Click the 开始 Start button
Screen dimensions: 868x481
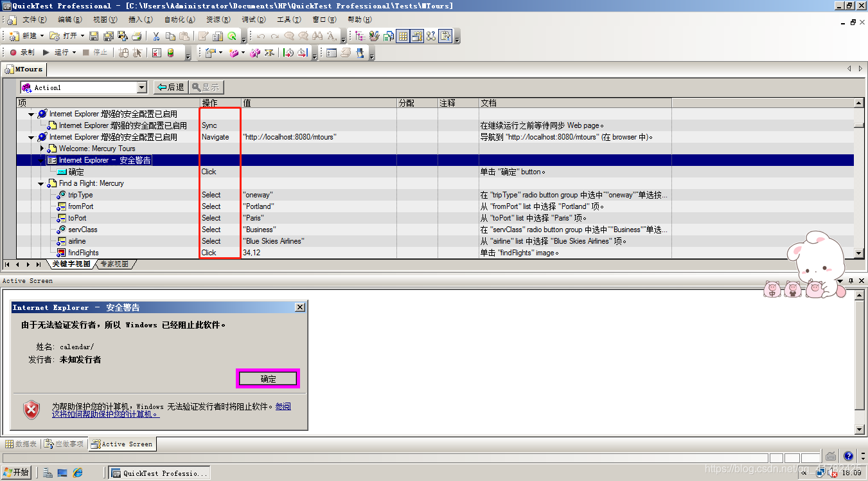click(x=16, y=473)
